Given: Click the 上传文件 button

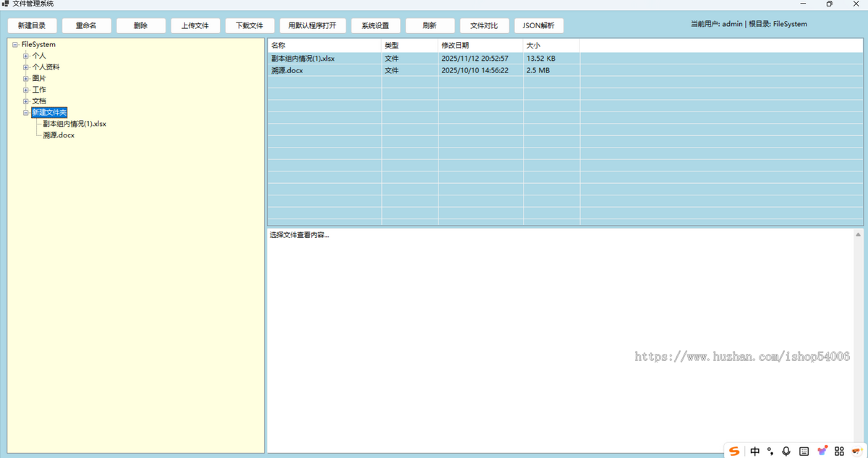Looking at the screenshot, I should [195, 25].
